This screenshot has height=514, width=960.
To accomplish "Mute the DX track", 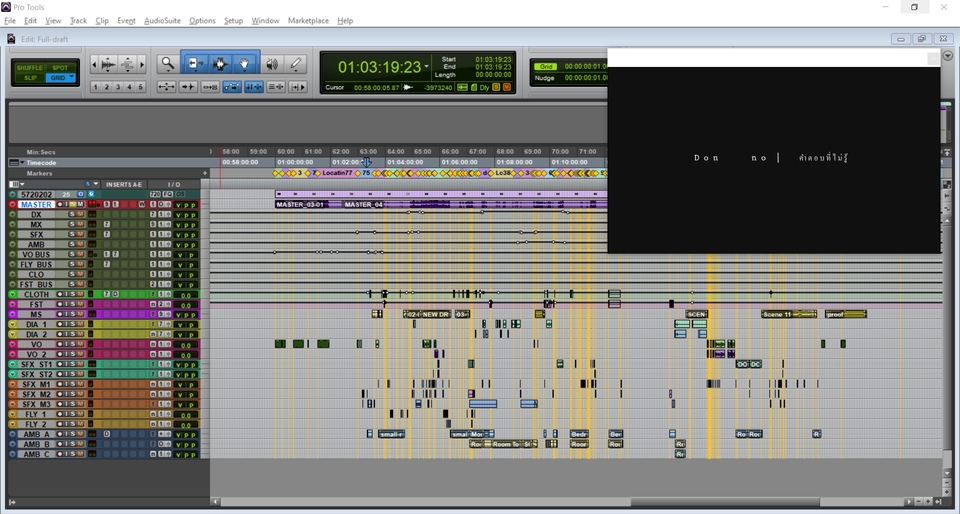I will (x=80, y=214).
